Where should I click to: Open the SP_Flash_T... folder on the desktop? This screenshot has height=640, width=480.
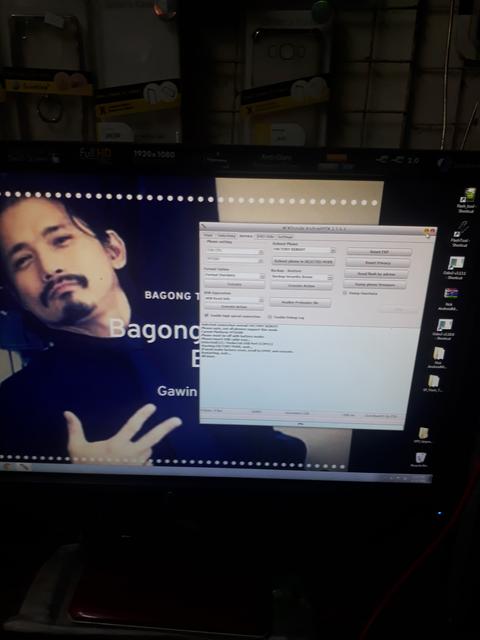coord(433,384)
